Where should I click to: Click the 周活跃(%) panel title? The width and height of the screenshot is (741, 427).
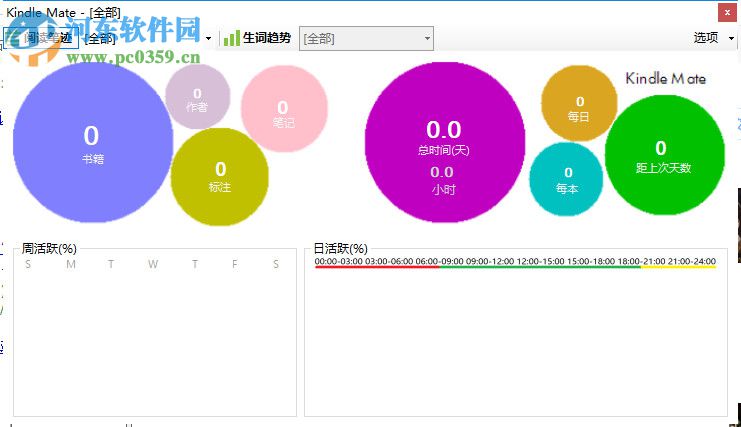click(49, 248)
